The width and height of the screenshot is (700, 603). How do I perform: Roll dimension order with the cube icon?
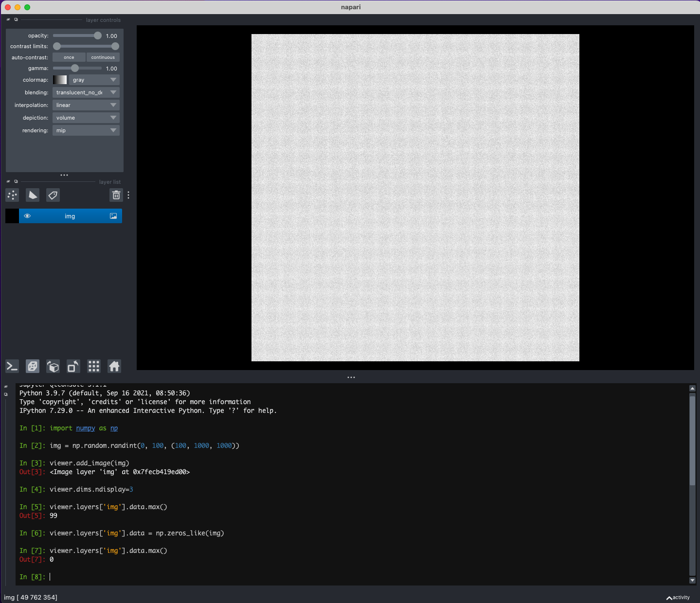53,366
